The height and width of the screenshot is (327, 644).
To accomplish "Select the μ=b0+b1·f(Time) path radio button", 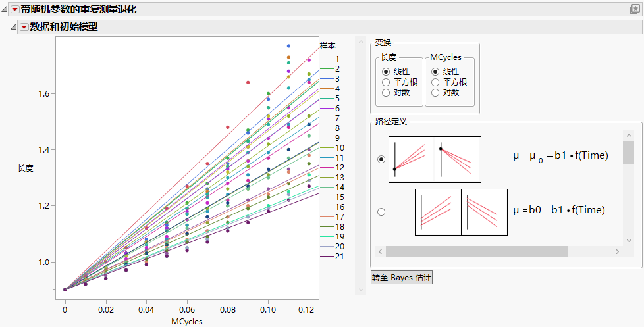I will 381,212.
